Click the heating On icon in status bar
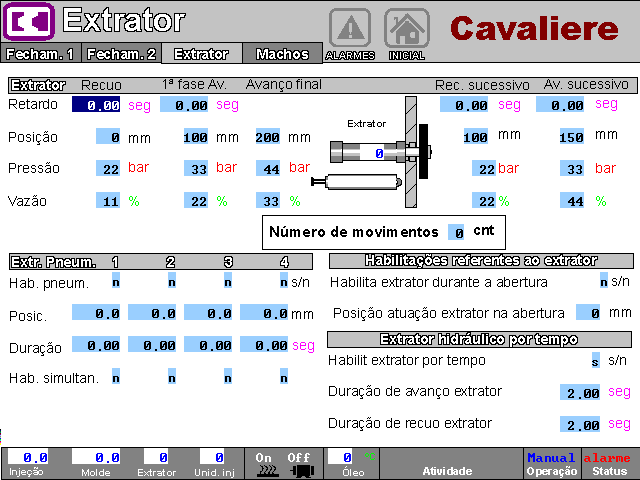640x480 pixels. [x=264, y=464]
